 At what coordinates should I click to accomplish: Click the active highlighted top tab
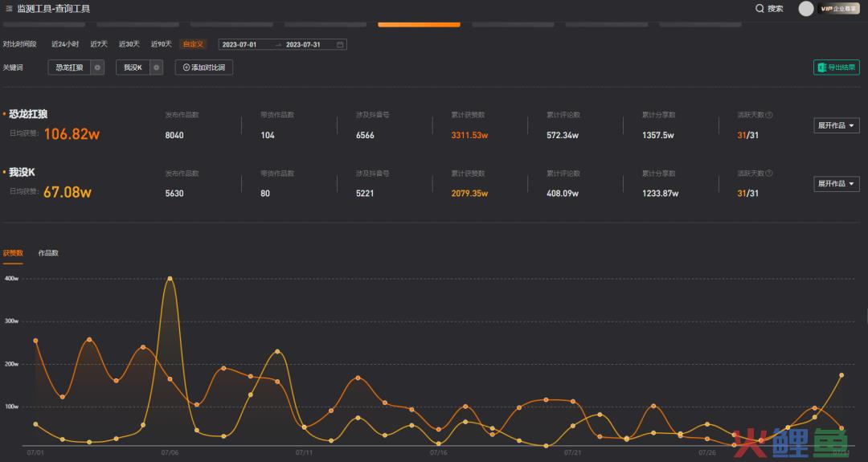(x=419, y=24)
